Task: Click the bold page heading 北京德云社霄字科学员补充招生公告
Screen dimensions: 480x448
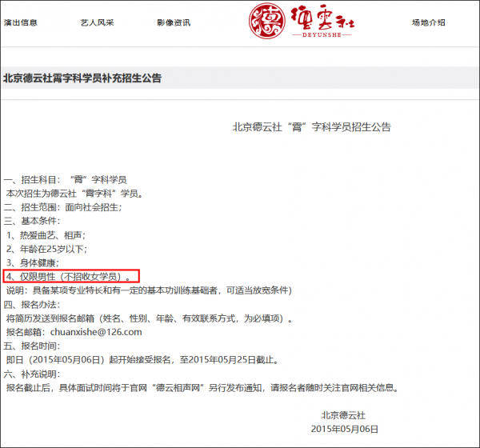Action: tap(82, 78)
